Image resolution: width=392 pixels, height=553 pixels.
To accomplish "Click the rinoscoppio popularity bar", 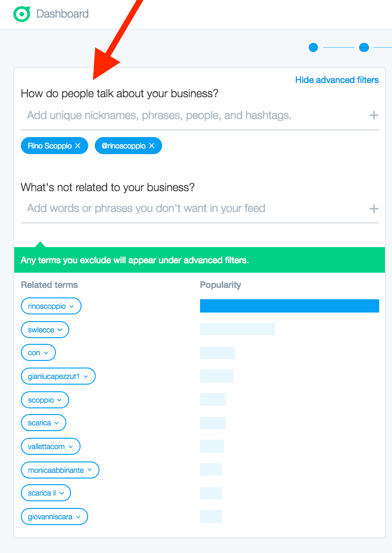I will tap(289, 306).
